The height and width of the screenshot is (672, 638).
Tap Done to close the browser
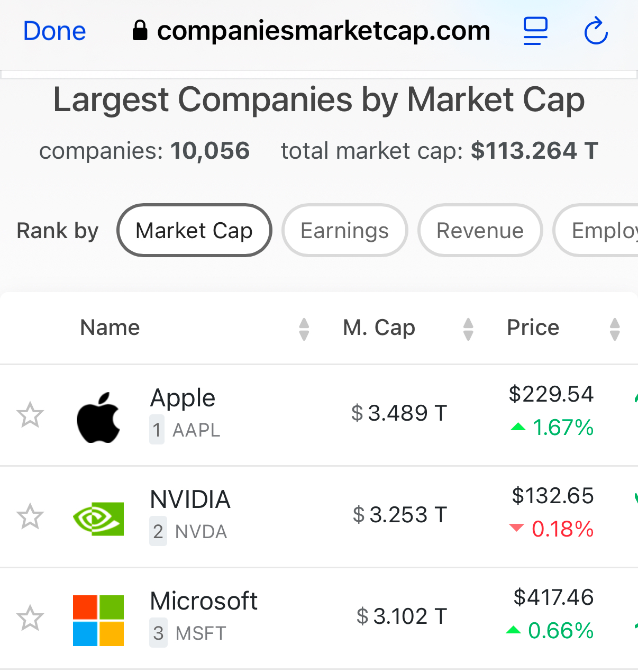[54, 31]
